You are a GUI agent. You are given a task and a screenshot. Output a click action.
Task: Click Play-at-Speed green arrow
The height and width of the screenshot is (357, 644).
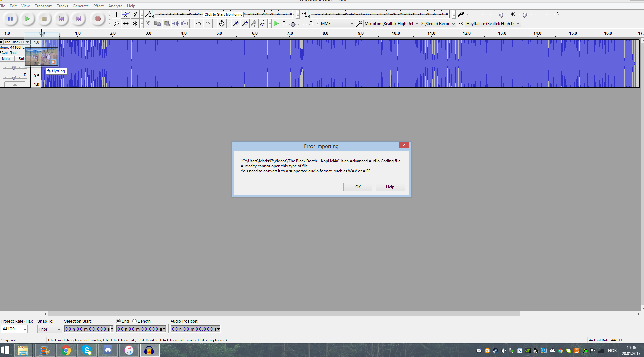(x=276, y=23)
